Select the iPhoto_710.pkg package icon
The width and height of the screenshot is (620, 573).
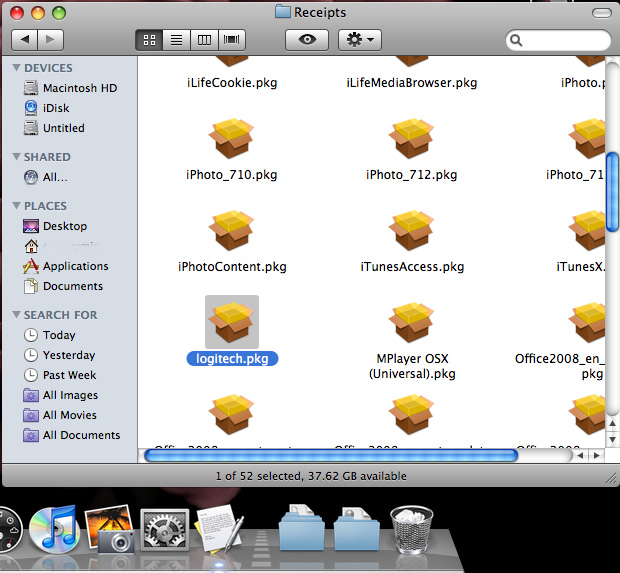click(x=232, y=138)
